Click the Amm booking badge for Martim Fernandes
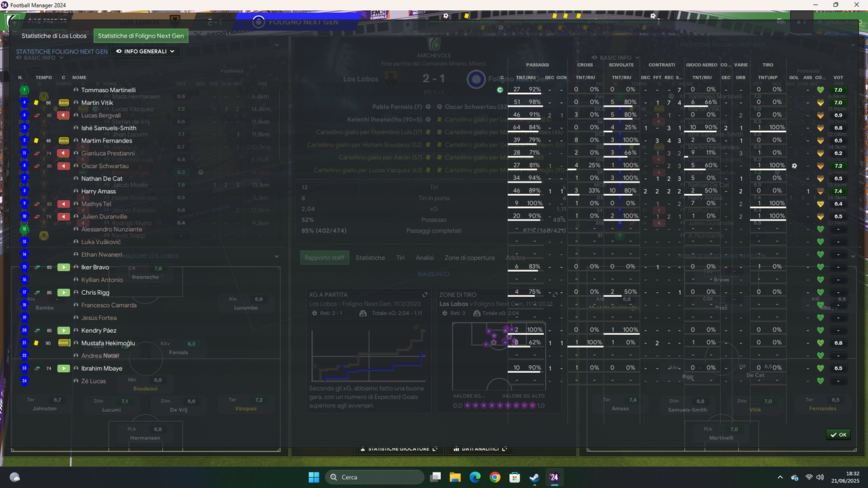Image resolution: width=868 pixels, height=488 pixels. click(x=64, y=141)
